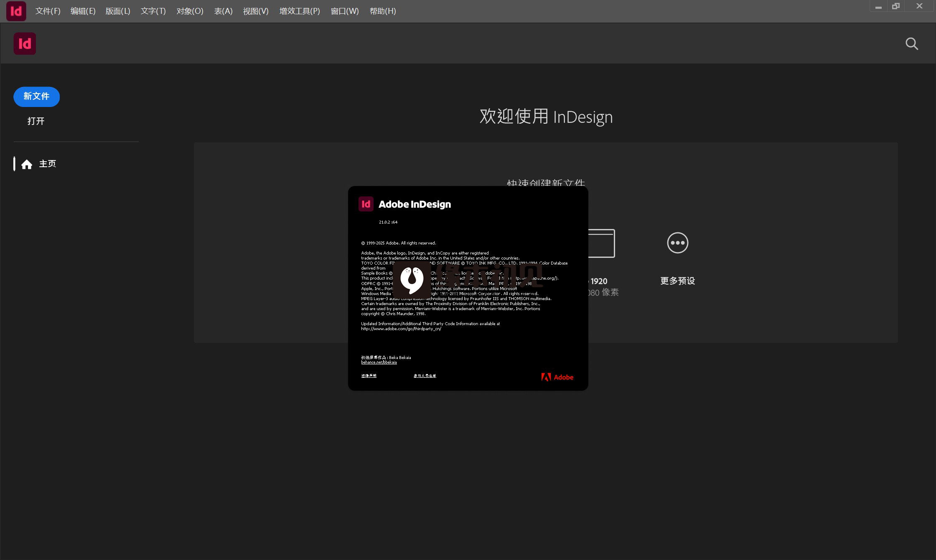Open the behance.net/bbekaia link
The height and width of the screenshot is (560, 936).
[379, 362]
